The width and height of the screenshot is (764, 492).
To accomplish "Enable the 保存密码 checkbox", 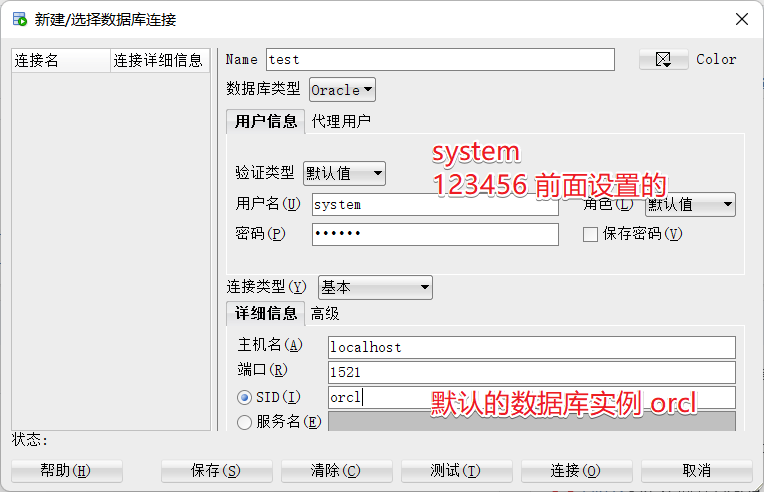I will 590,234.
